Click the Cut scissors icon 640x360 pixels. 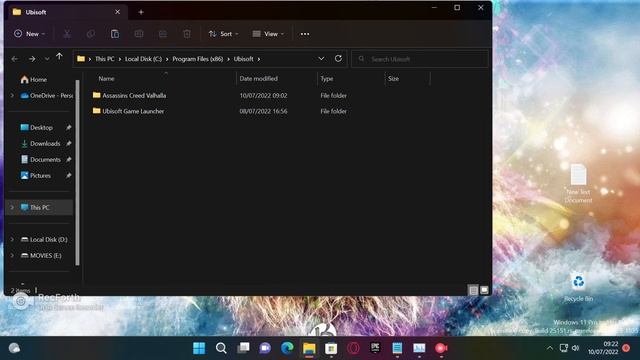pyautogui.click(x=67, y=34)
